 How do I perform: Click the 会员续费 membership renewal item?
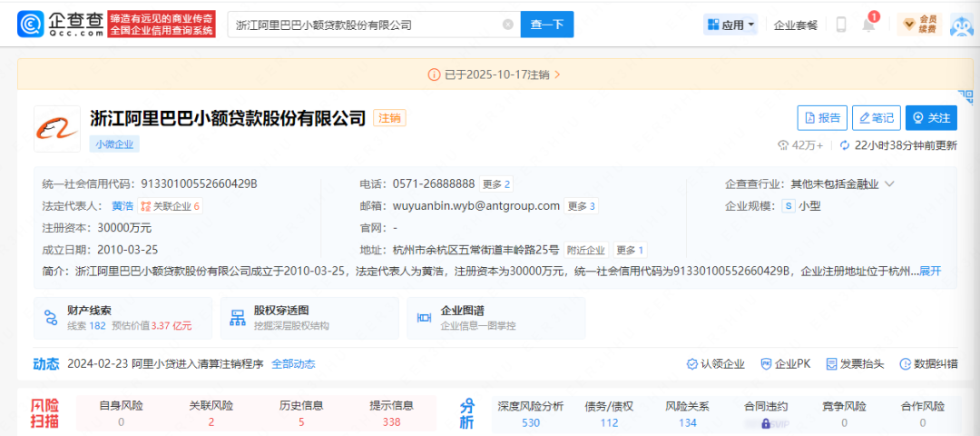pyautogui.click(x=918, y=25)
